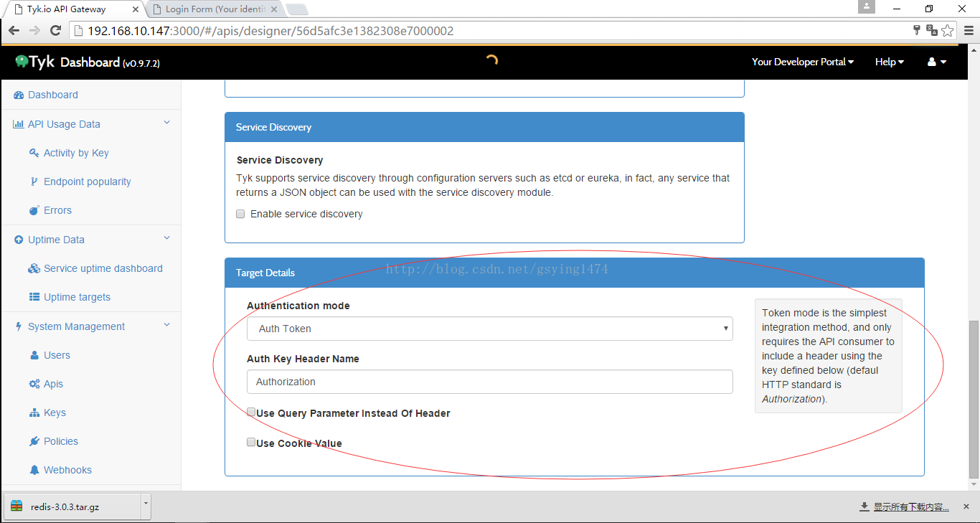Enable service discovery checkbox
980x523 pixels.
coord(241,214)
